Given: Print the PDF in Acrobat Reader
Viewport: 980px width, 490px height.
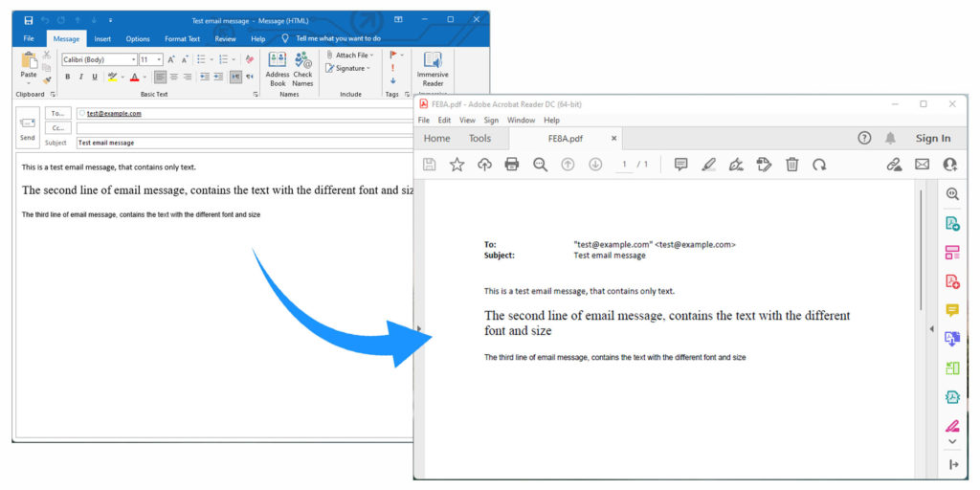Looking at the screenshot, I should (x=512, y=165).
